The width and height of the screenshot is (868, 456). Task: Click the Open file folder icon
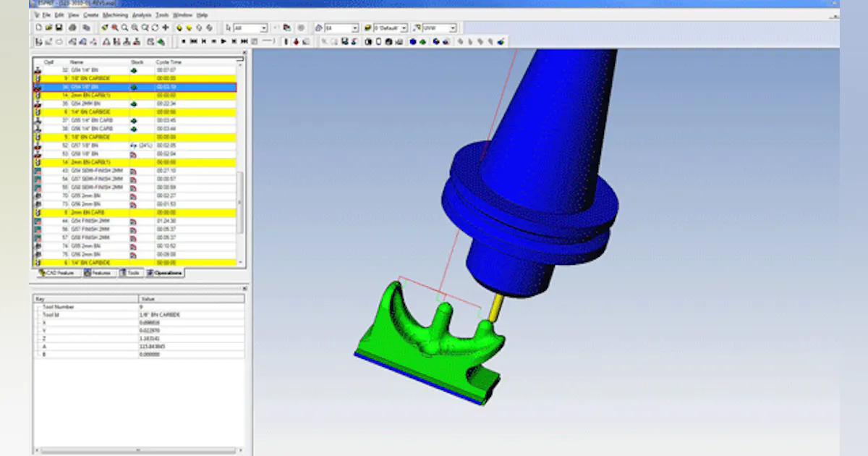click(48, 28)
